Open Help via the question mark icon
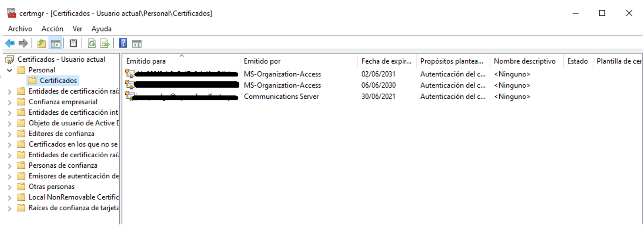Image resolution: width=644 pixels, height=225 pixels. click(x=123, y=43)
